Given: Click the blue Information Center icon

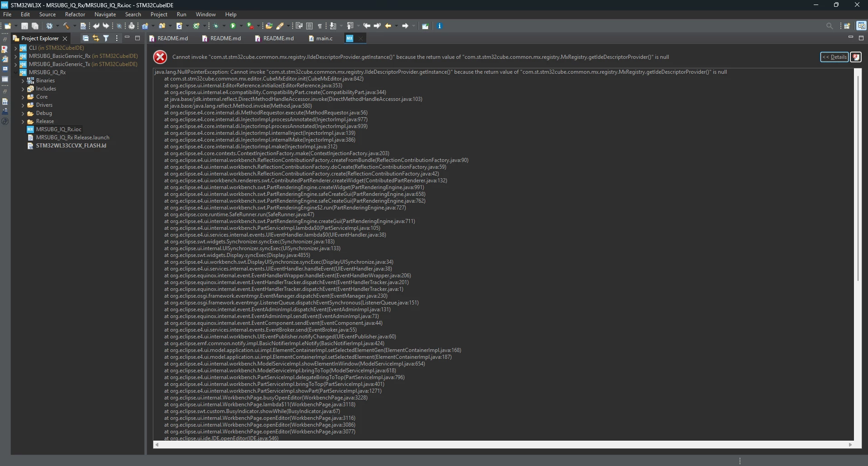Looking at the screenshot, I should (439, 26).
